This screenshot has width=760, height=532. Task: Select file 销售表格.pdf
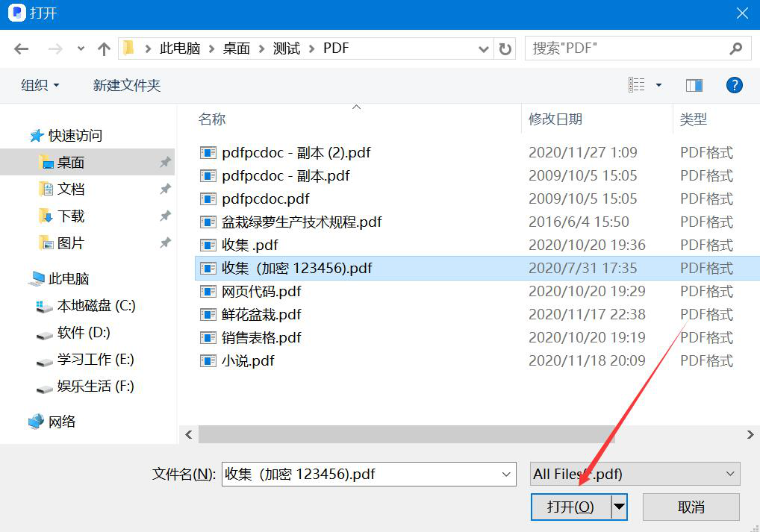click(261, 338)
